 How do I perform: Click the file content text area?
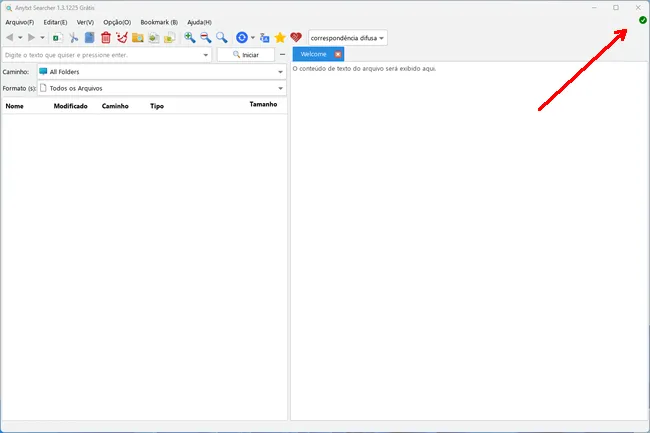pos(469,242)
